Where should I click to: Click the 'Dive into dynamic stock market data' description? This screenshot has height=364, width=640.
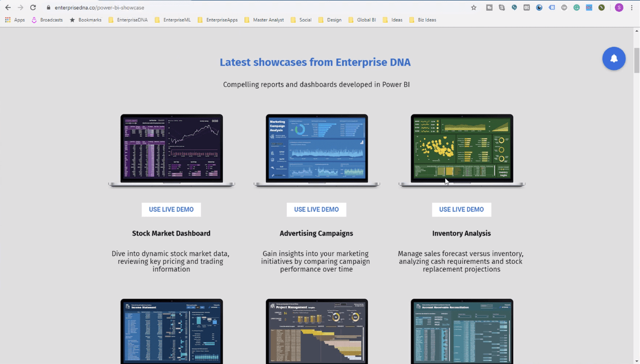pos(171,261)
